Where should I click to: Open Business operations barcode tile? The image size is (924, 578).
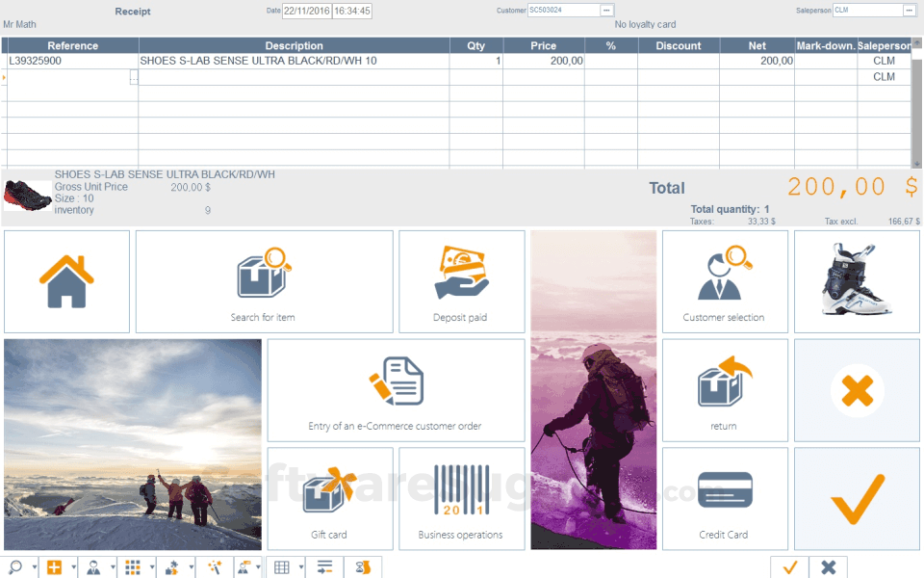pos(461,498)
